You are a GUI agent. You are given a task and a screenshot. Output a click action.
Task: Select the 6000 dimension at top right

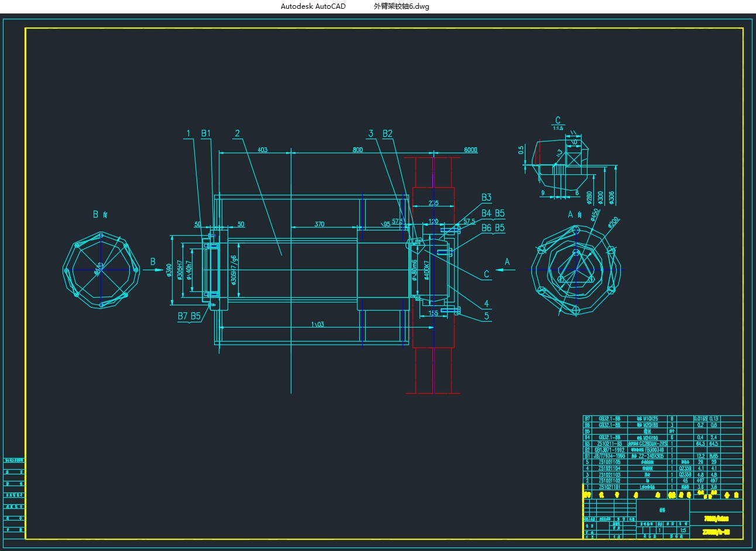click(470, 150)
